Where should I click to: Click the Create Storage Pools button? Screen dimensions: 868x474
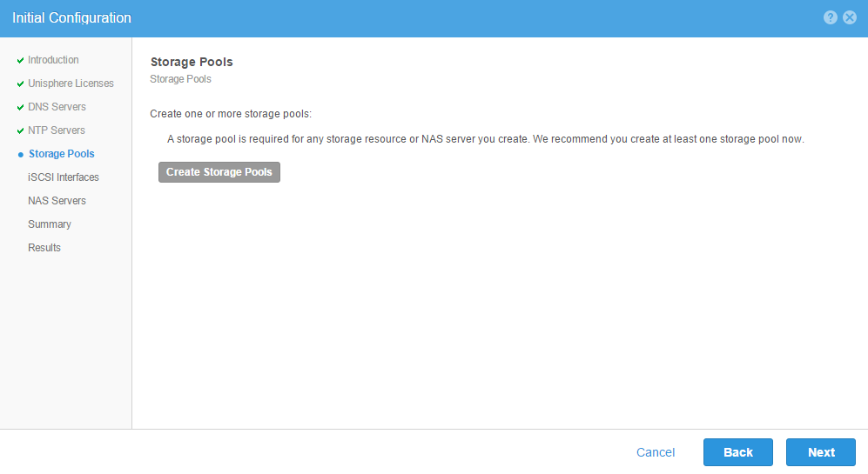pos(219,172)
